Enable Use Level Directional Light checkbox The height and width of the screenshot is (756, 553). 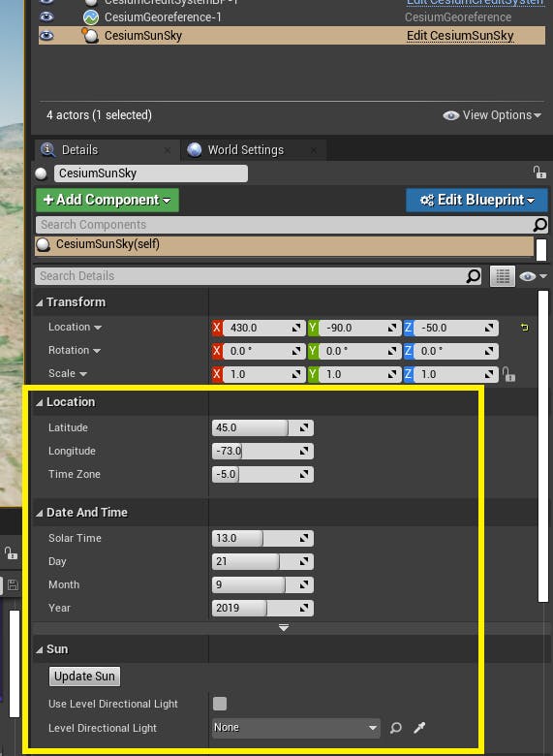(220, 704)
